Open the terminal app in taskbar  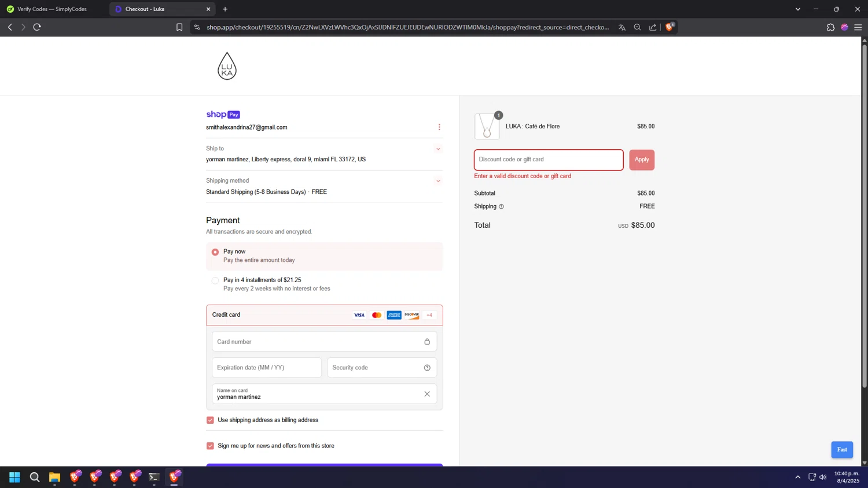(x=154, y=477)
